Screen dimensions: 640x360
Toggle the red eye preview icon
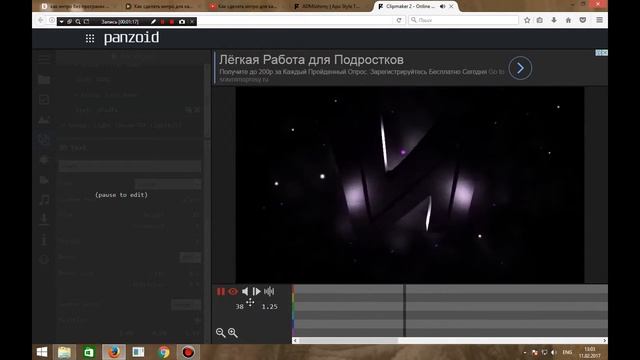pyautogui.click(x=233, y=291)
